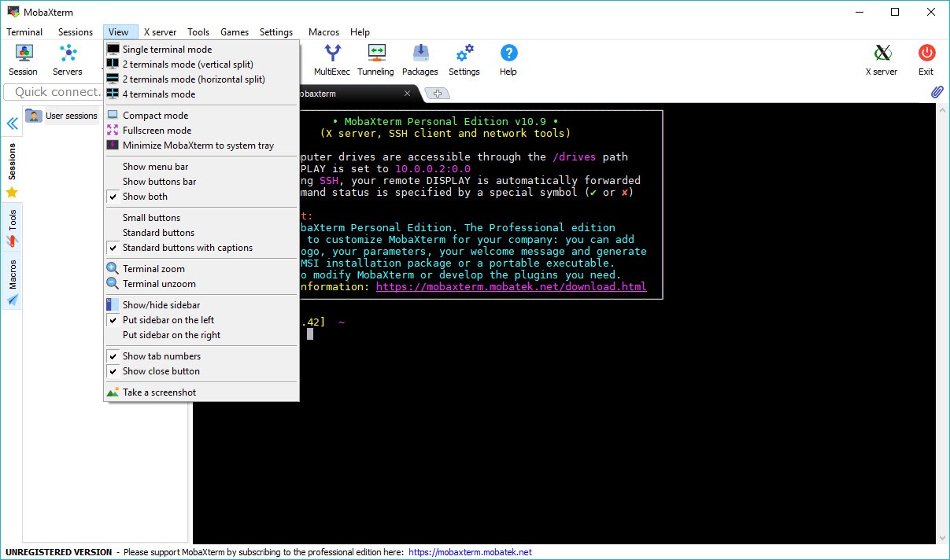Collapse sidebar with double chevron arrow
The image size is (950, 560).
click(13, 123)
